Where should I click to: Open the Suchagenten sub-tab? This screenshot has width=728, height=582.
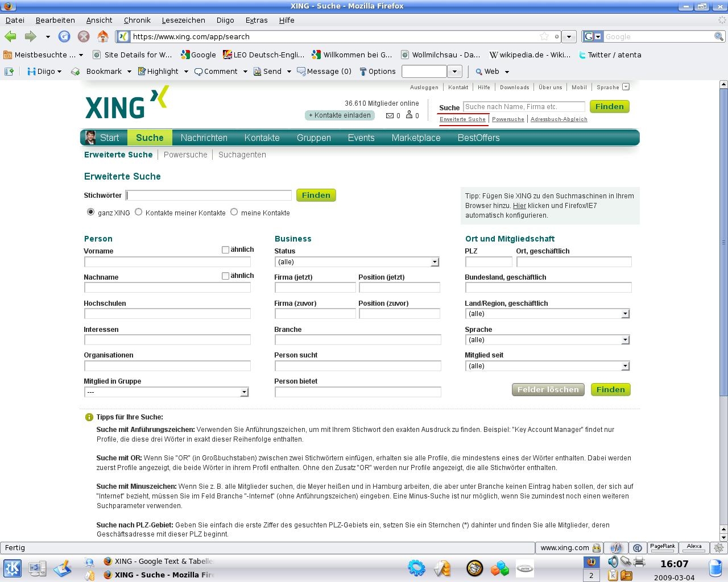(242, 155)
